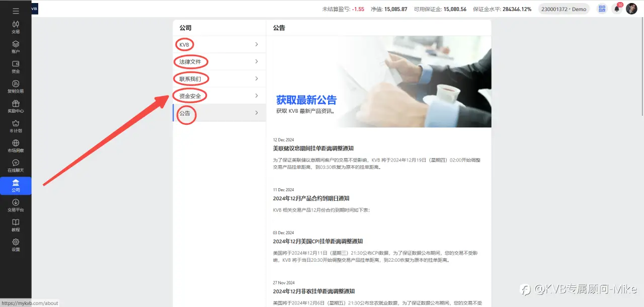Open the QR code icon in header
Image resolution: width=644 pixels, height=307 pixels.
click(x=602, y=9)
